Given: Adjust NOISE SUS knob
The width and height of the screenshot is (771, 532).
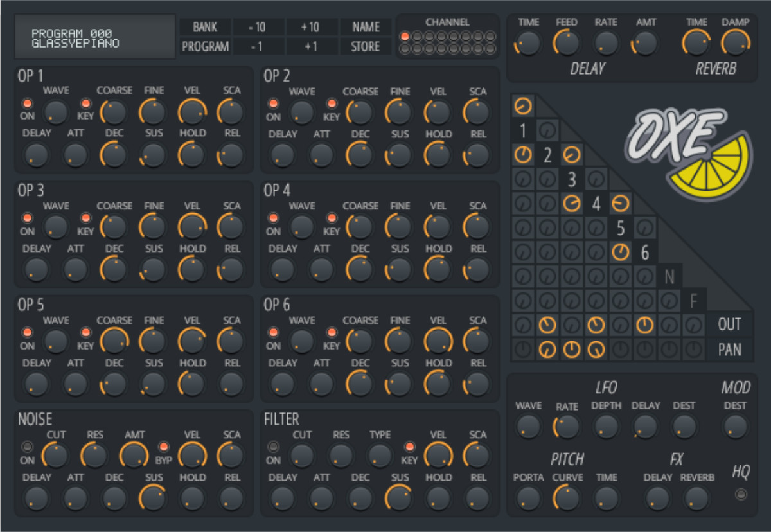Looking at the screenshot, I should tap(154, 498).
